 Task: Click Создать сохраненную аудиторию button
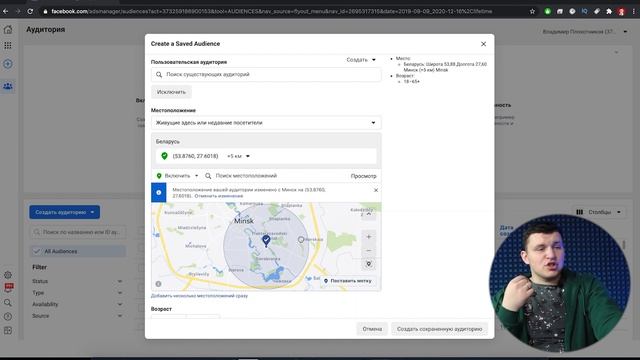(x=440, y=329)
